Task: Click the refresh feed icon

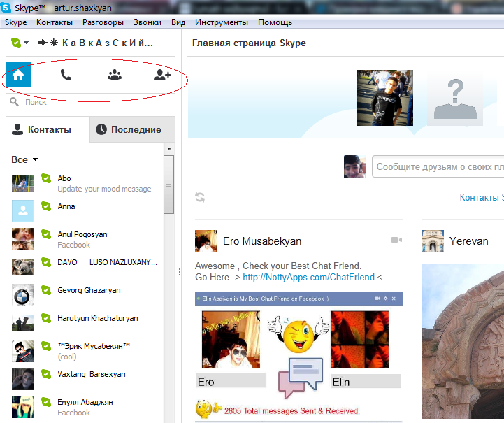Action: [x=201, y=198]
